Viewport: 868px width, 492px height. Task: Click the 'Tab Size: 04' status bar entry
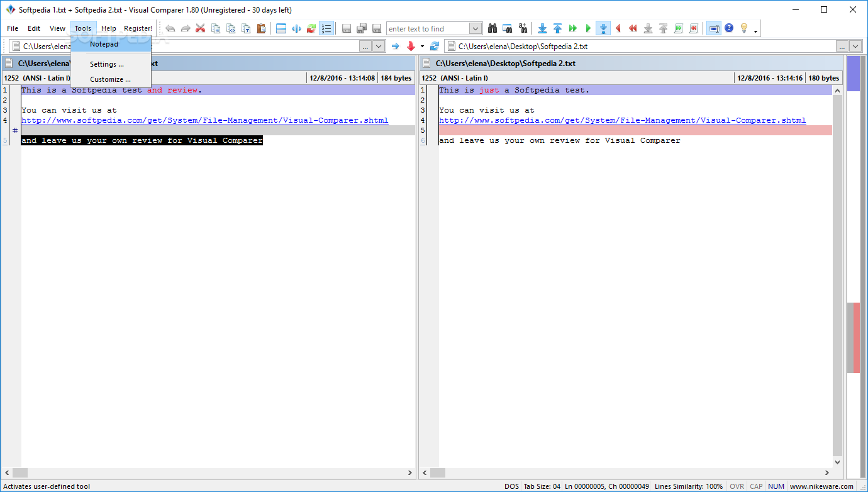tap(543, 486)
